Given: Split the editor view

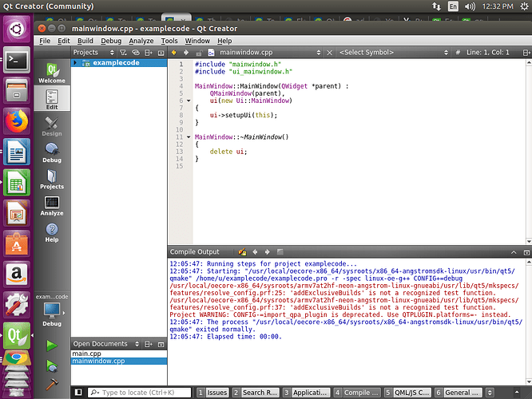Looking at the screenshot, I should [526, 53].
